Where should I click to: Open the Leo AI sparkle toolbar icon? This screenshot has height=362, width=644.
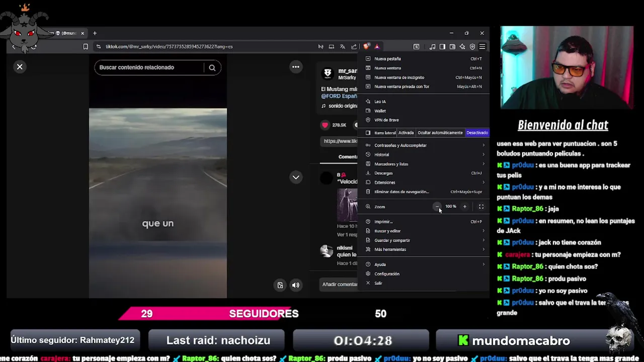click(462, 47)
